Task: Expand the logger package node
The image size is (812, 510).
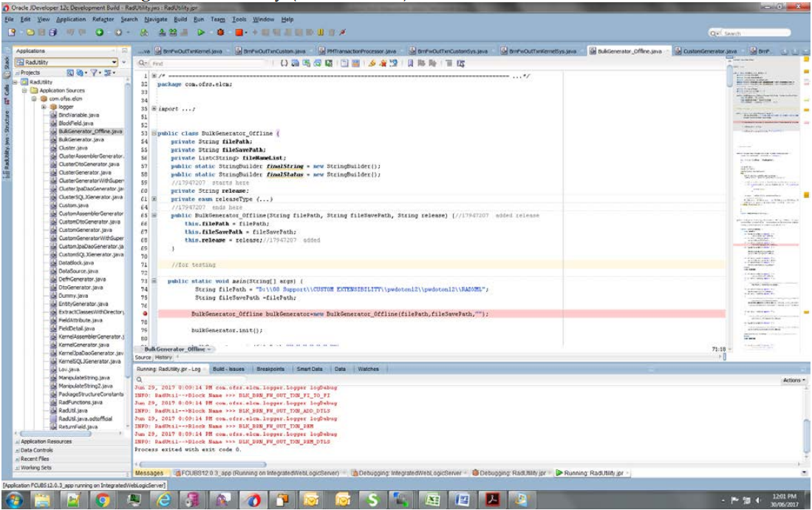Action: click(x=44, y=106)
